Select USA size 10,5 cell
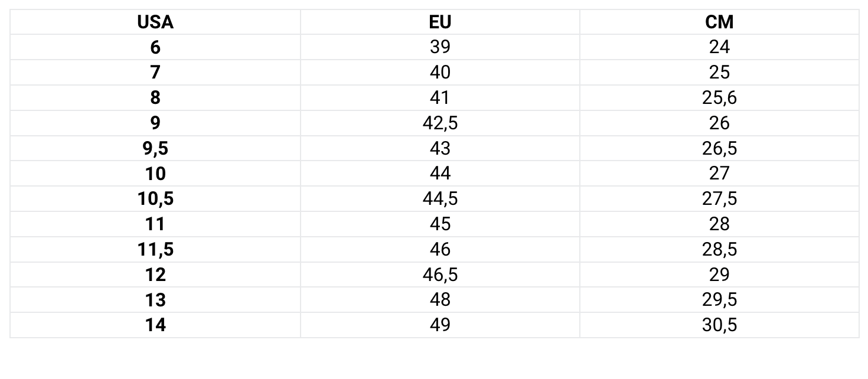The width and height of the screenshot is (868, 379). (x=155, y=199)
